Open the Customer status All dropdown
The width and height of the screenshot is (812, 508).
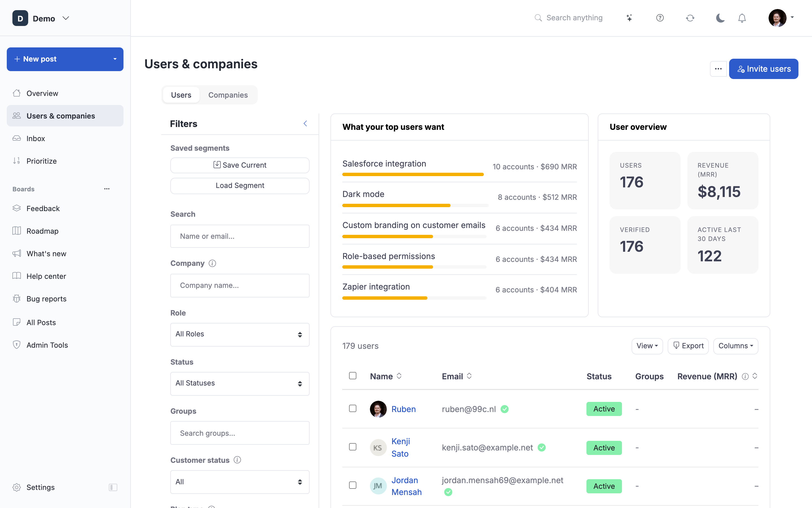(240, 482)
